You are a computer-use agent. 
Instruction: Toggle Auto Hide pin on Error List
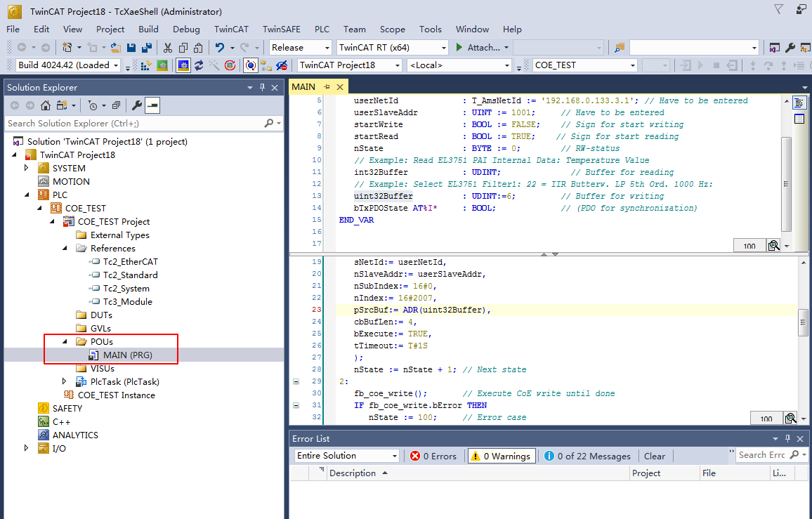click(787, 439)
